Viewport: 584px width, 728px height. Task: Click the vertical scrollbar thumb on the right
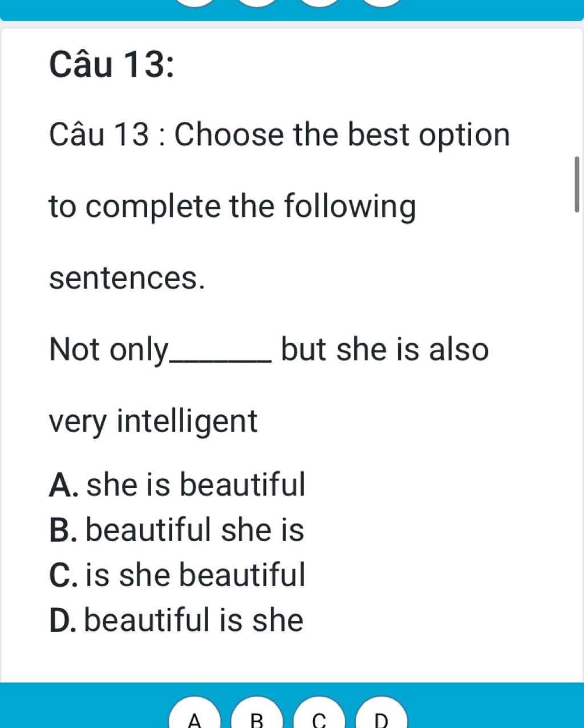click(x=577, y=184)
